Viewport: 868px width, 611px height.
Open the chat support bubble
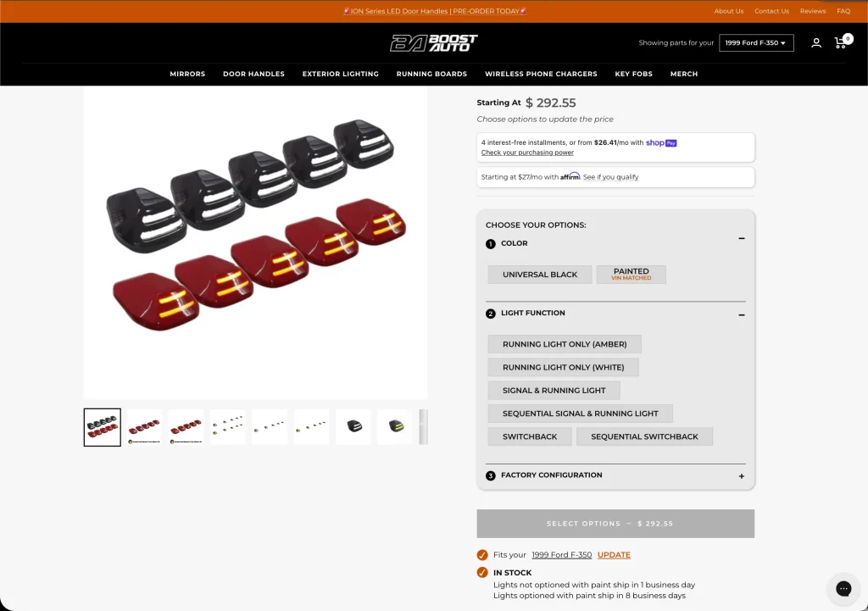click(x=843, y=588)
